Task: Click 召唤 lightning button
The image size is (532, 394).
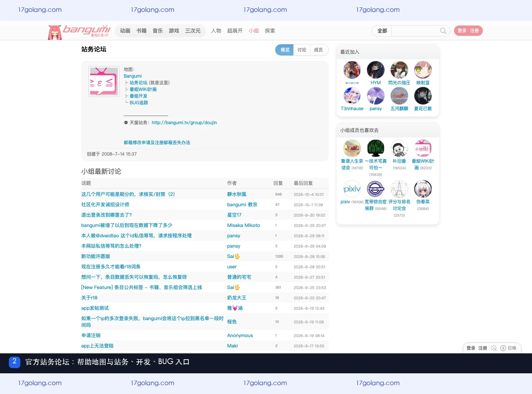Action: tap(508, 348)
